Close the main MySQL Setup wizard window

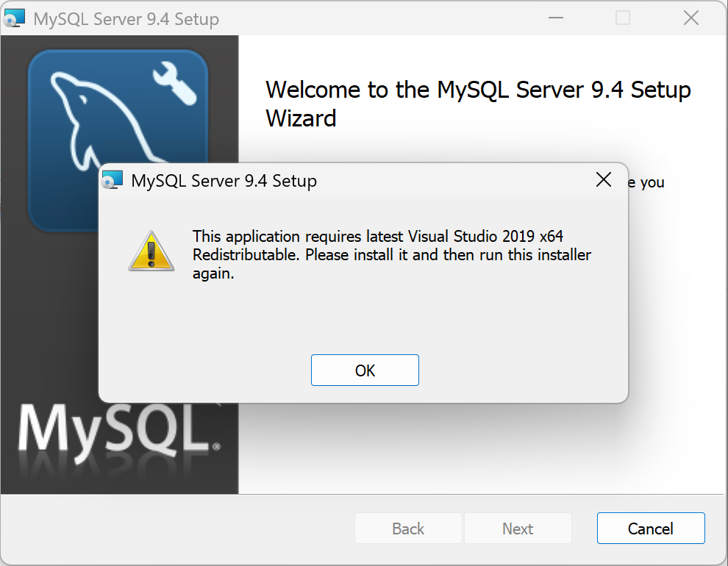691,18
